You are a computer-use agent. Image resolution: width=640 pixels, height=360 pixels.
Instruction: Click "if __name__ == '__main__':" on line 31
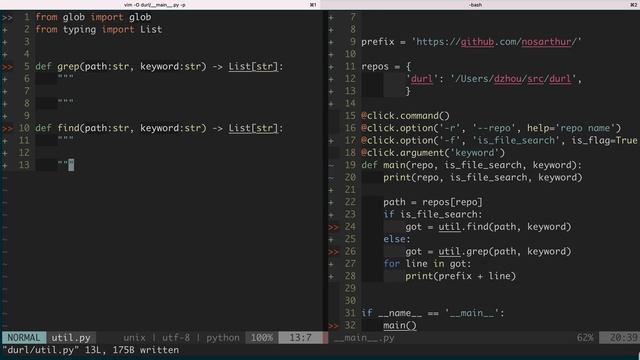click(433, 313)
